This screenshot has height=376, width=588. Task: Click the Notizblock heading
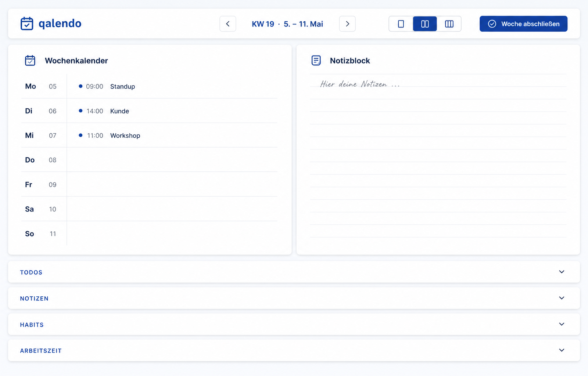[350, 61]
